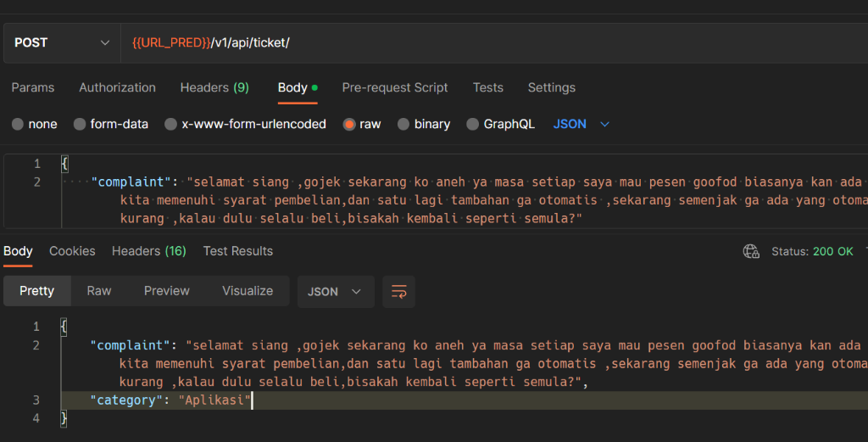The width and height of the screenshot is (868, 442).
Task: Click the request "complaint" key
Action: [131, 182]
